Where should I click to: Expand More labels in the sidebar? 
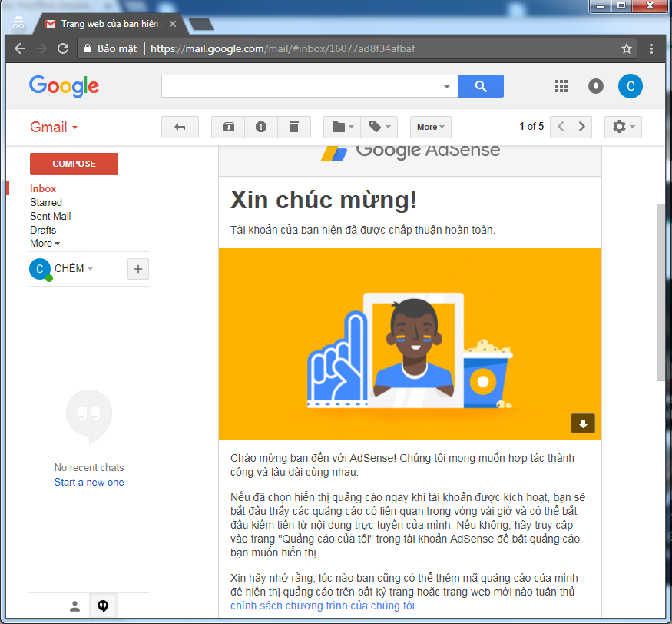(x=45, y=243)
